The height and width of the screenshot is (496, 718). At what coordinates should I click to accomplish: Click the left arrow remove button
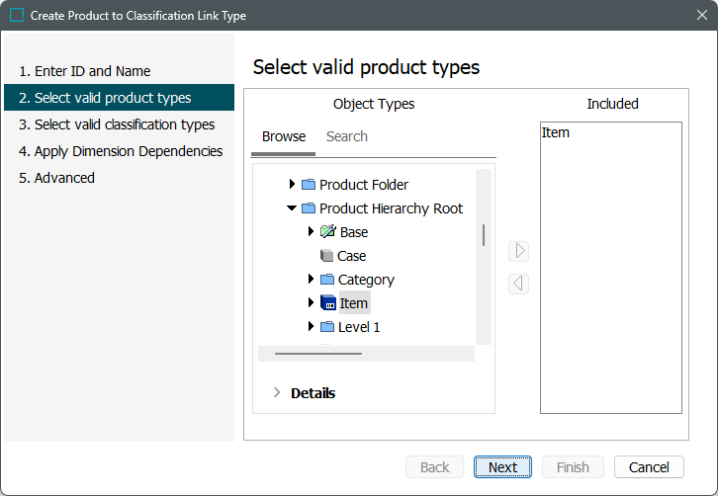coord(519,284)
